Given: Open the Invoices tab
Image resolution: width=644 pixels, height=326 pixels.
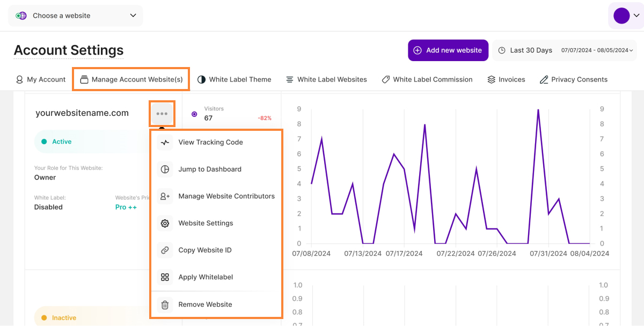Looking at the screenshot, I should 506,79.
